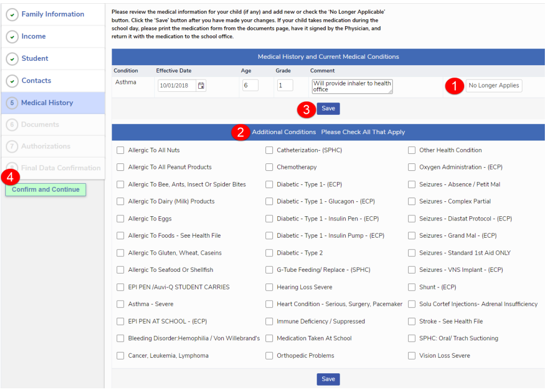Image resolution: width=547 pixels, height=392 pixels.
Task: Switch to the Documents step
Action: pos(40,124)
